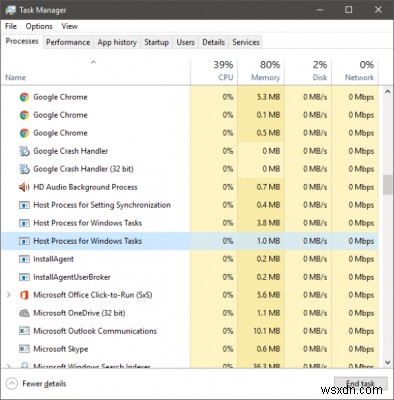Click the first Google Chrome process icon
The image size is (394, 400).
[24, 97]
